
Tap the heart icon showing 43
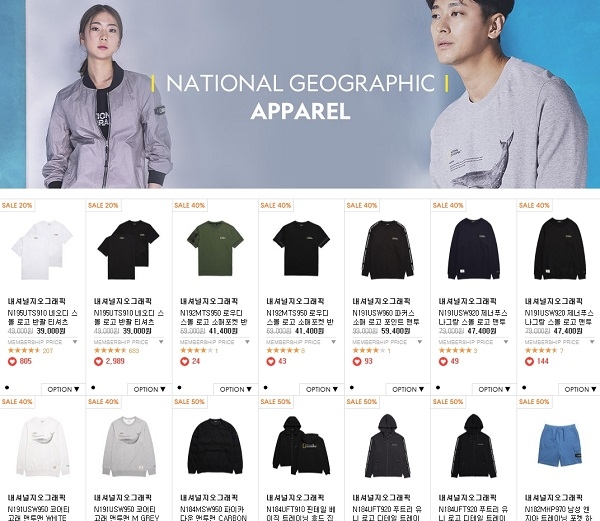[271, 361]
